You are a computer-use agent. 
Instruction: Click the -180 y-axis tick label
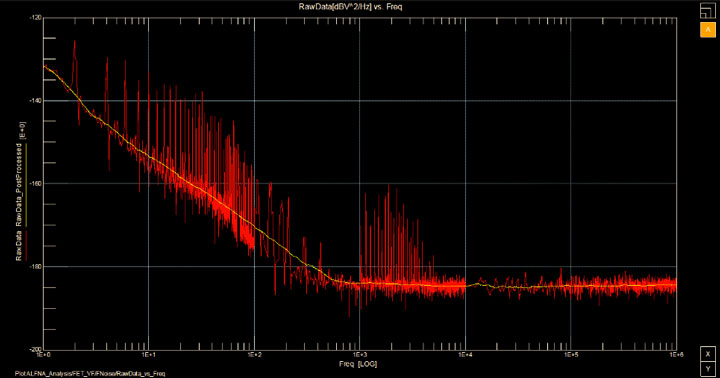click(35, 266)
